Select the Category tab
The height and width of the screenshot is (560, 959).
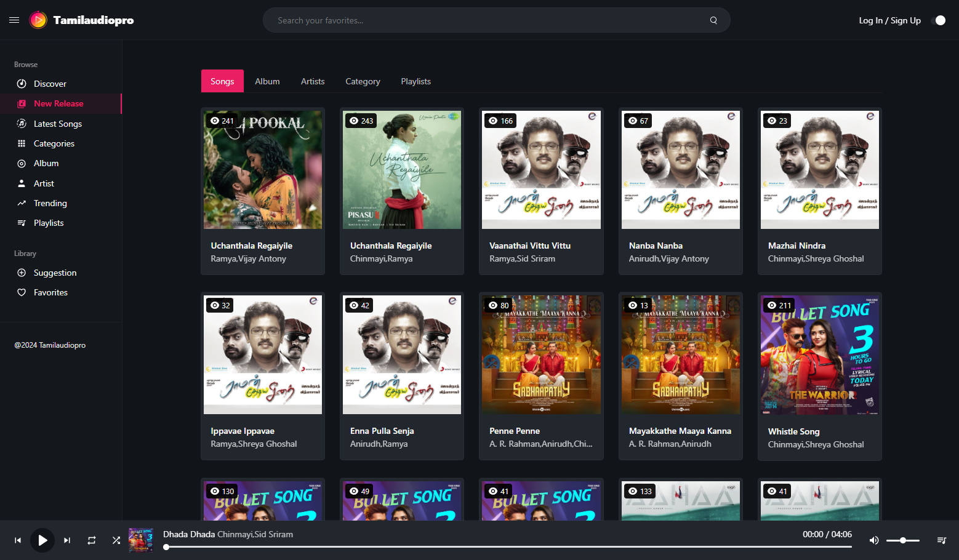(x=363, y=81)
